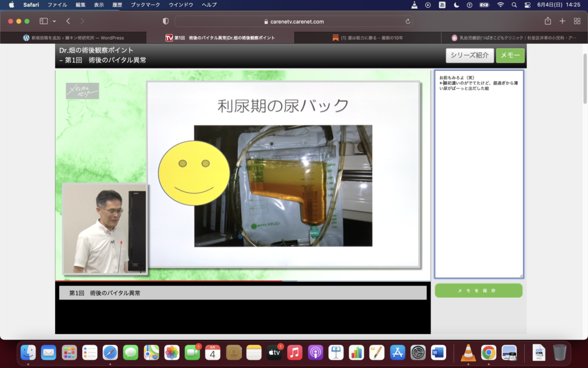Click the シリーズ紹介 button
The width and height of the screenshot is (588, 368).
pyautogui.click(x=469, y=56)
